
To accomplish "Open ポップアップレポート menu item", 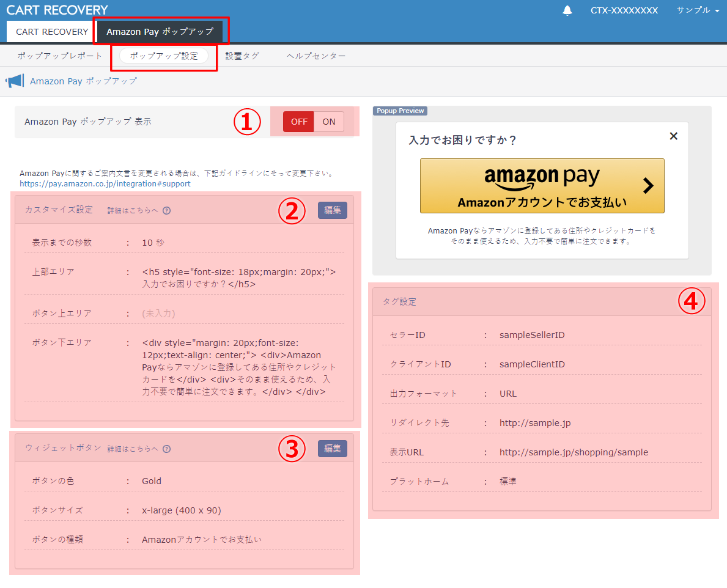I will coord(59,56).
